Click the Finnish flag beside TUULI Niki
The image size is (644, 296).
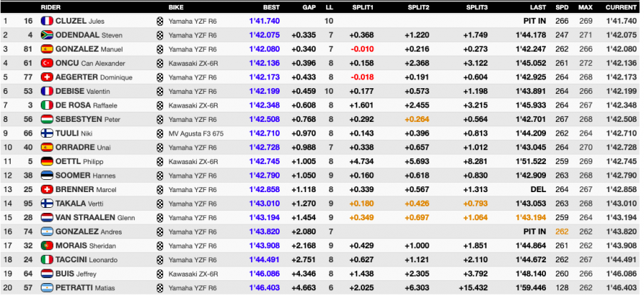pyautogui.click(x=47, y=133)
